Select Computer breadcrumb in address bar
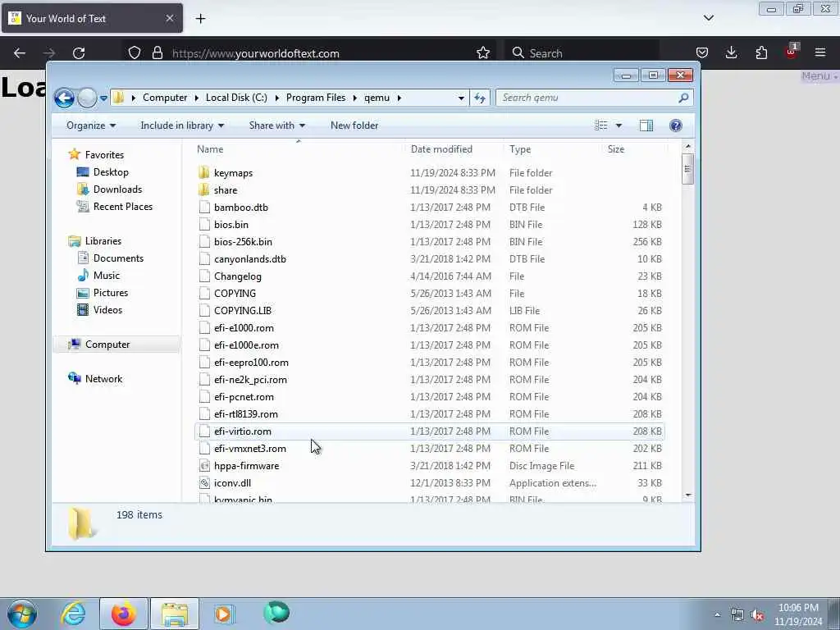The image size is (840, 630). click(165, 98)
